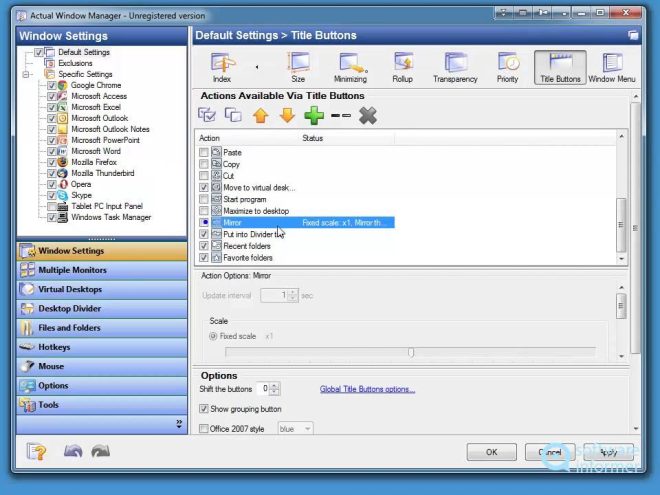This screenshot has height=495, width=660.
Task: Click the Fixed scale slider track
Action: [x=410, y=352]
